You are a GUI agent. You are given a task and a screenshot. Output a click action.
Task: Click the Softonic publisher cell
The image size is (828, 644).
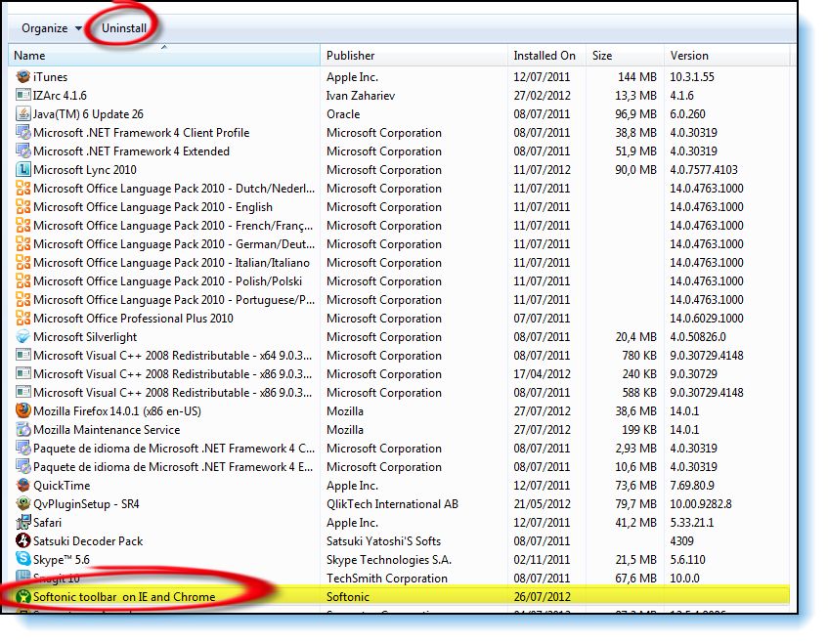348,596
